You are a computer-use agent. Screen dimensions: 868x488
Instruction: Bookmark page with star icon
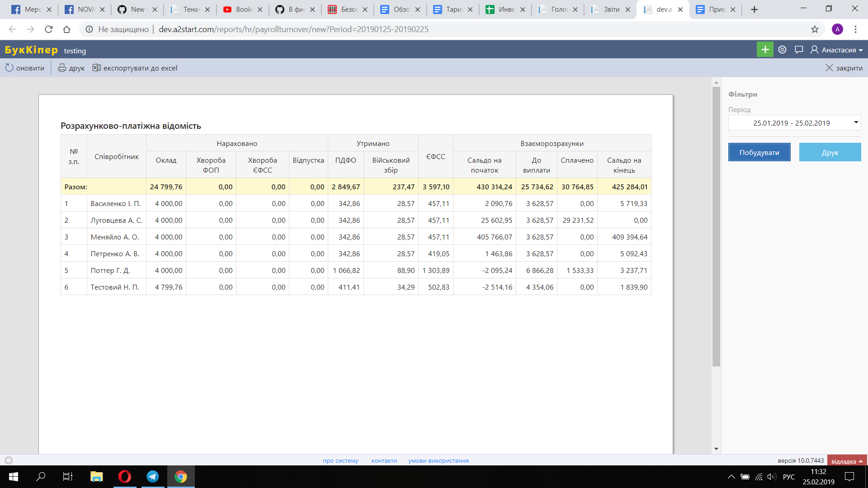click(815, 29)
